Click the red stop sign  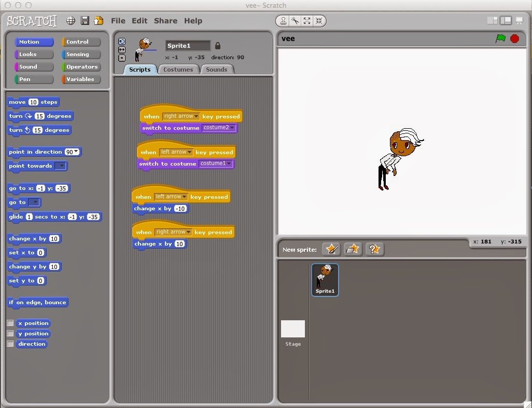pyautogui.click(x=516, y=38)
